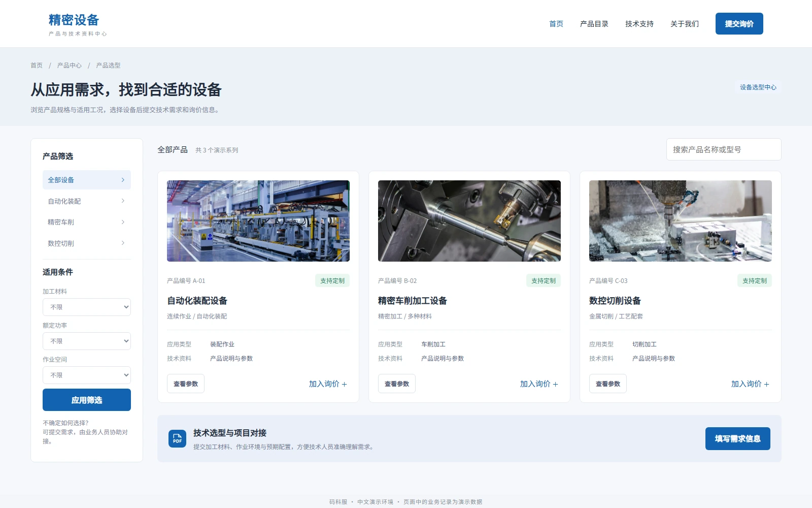Add 自动化装配设备 to inquiry
The width and height of the screenshot is (812, 508).
(x=328, y=384)
